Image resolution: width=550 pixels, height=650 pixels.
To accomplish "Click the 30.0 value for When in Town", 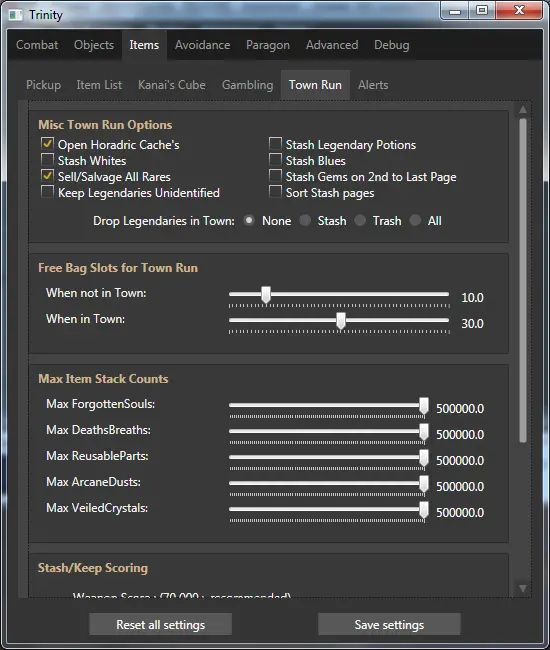I will click(472, 324).
